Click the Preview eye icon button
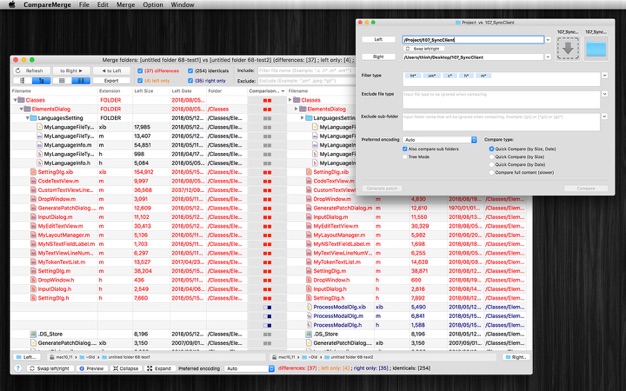This screenshot has width=626, height=391. pyautogui.click(x=91, y=368)
